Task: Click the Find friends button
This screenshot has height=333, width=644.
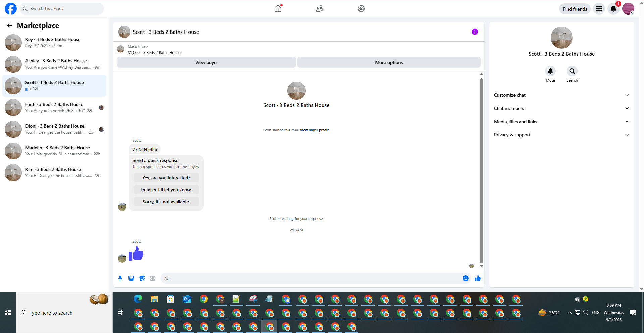Action: pyautogui.click(x=575, y=9)
